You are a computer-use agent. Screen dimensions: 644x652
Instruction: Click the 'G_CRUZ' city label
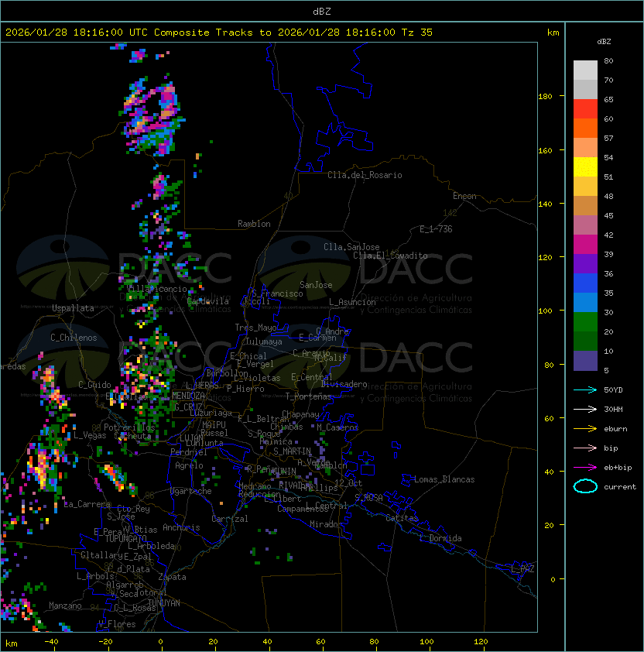pos(188,407)
